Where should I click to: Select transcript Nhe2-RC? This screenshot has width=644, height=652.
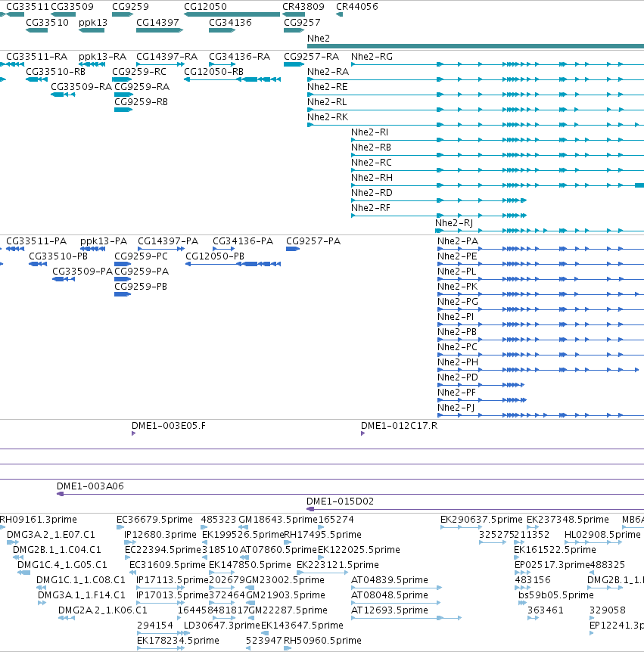click(x=371, y=163)
